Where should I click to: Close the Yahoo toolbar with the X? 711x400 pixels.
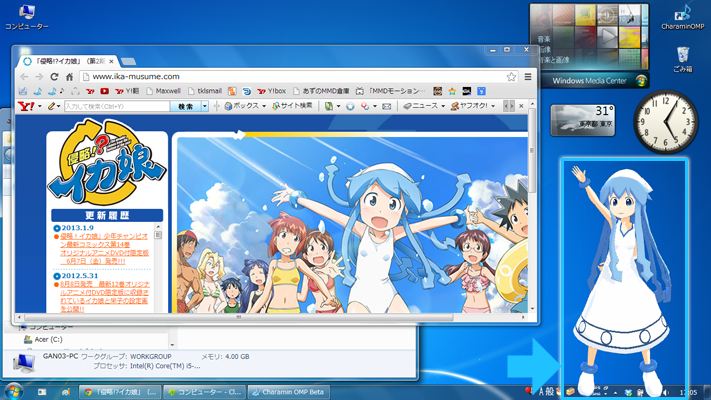click(521, 106)
